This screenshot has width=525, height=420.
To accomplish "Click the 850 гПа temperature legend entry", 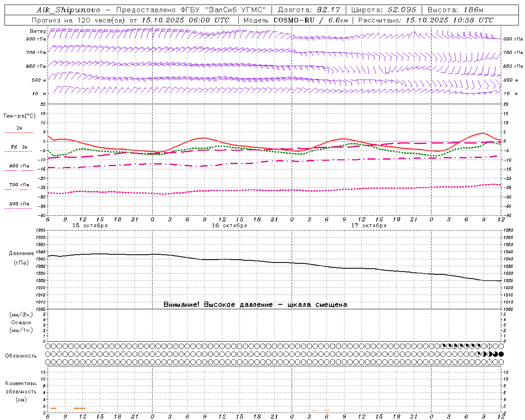I will coord(19,166).
